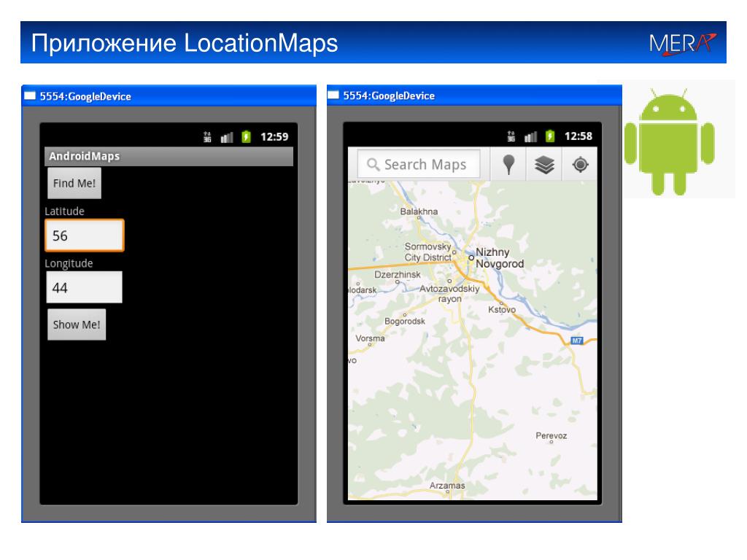This screenshot has width=747, height=560.
Task: Click Perevoz label on the map
Action: 551,436
